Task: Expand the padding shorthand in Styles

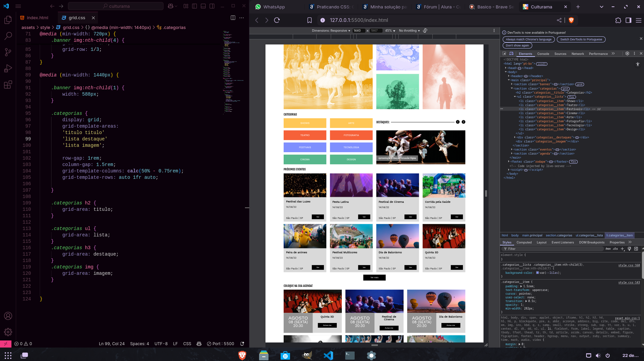Action: pyautogui.click(x=521, y=286)
